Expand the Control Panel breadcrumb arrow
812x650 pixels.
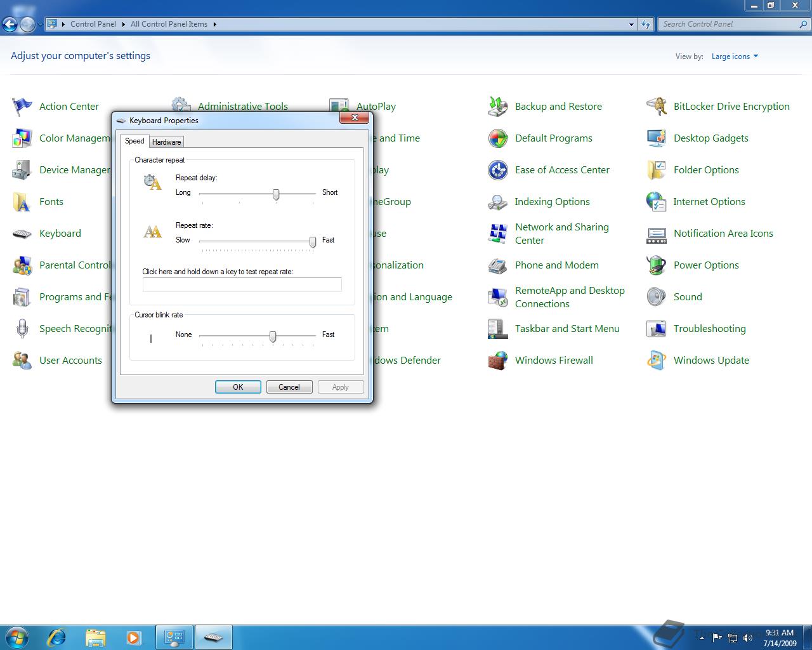click(x=123, y=24)
